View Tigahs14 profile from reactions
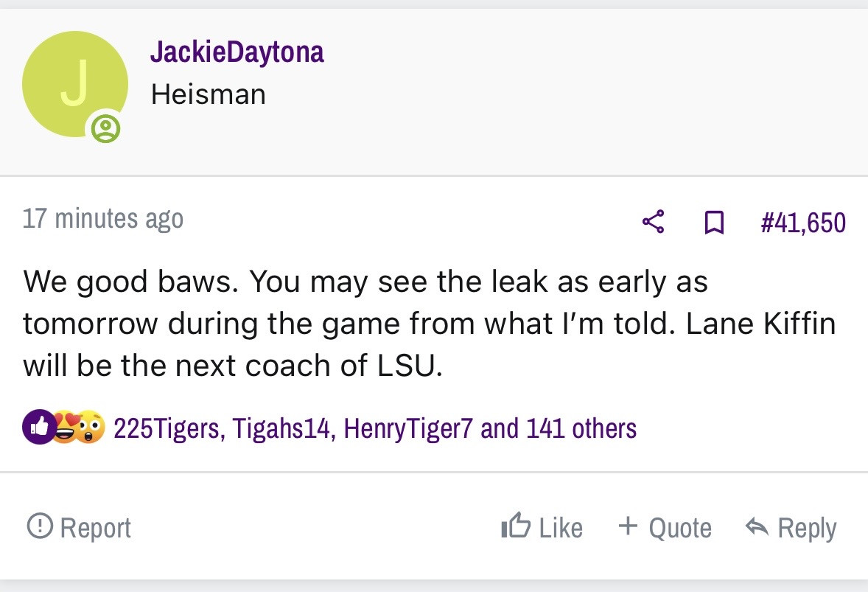 [x=281, y=428]
